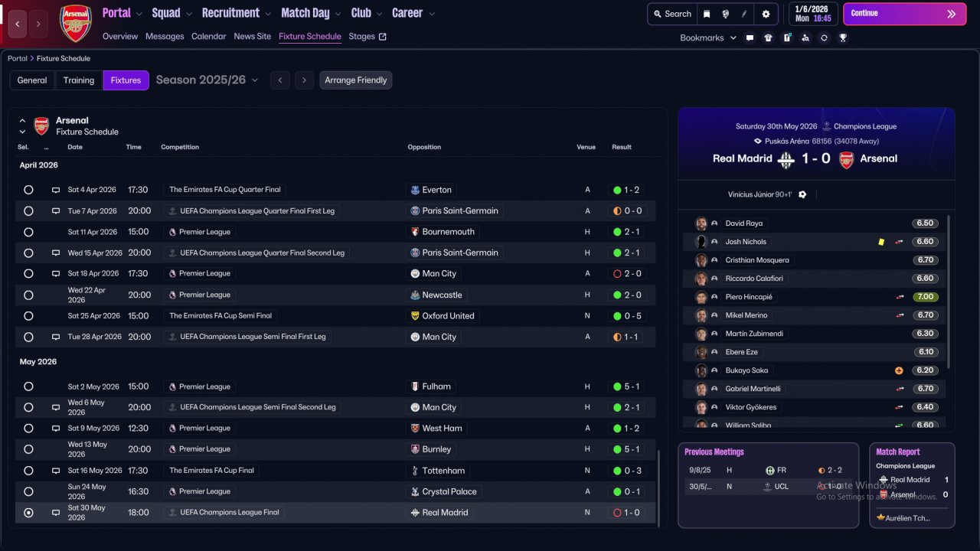
Task: Open the Season 2025/26 dropdown
Action: [x=207, y=80]
